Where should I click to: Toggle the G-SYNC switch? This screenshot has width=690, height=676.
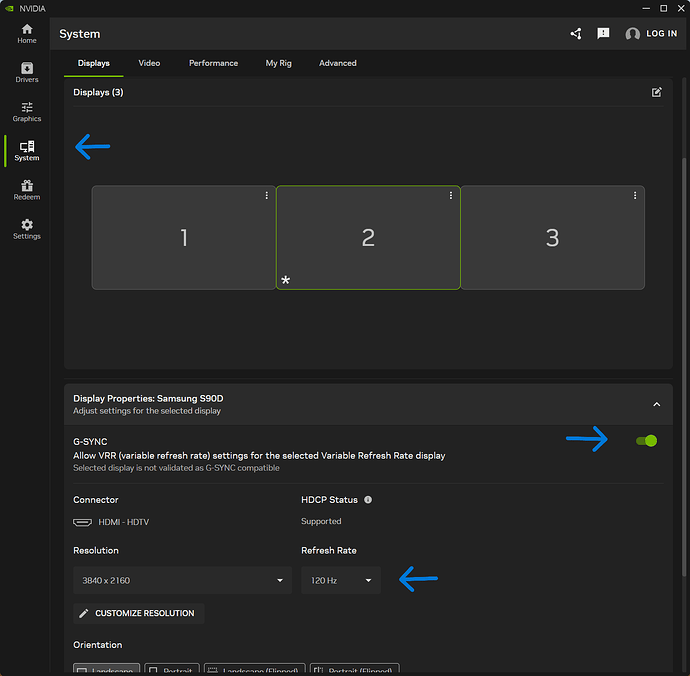[x=646, y=441]
